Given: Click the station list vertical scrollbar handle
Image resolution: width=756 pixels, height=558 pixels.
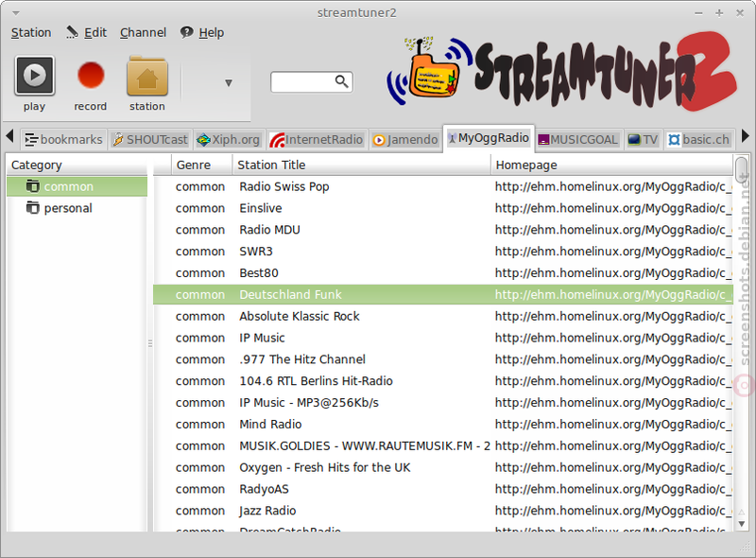Looking at the screenshot, I should [x=742, y=169].
